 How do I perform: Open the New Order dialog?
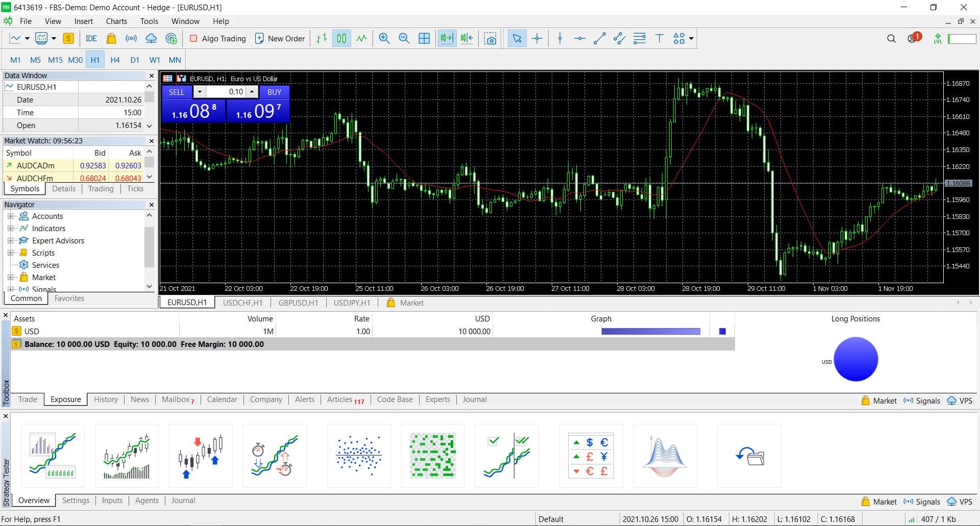point(280,39)
